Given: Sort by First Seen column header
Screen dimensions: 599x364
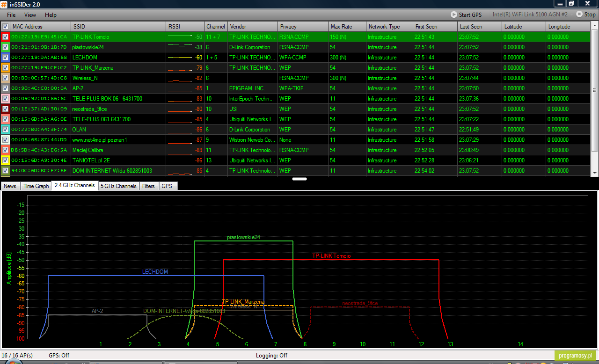Looking at the screenshot, I should click(x=435, y=27).
